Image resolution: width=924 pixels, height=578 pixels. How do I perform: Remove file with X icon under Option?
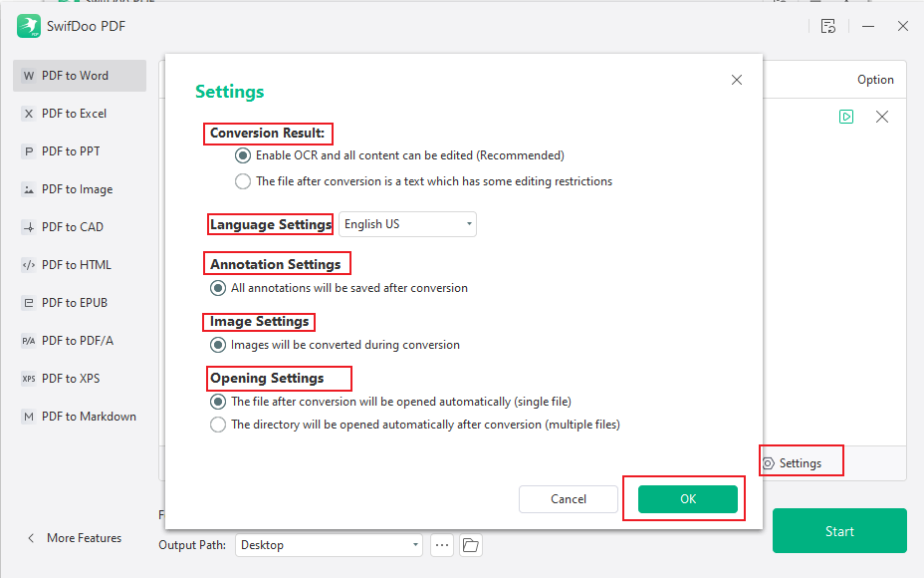click(x=882, y=117)
